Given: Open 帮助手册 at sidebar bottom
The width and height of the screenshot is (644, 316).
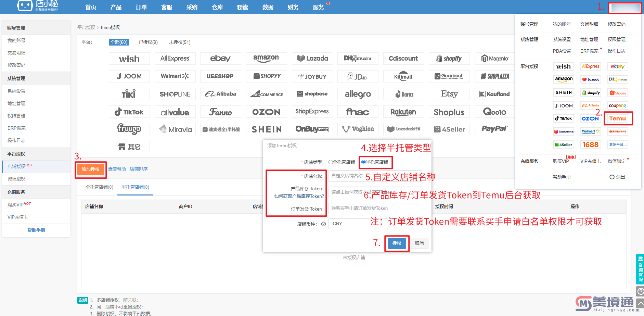Looking at the screenshot, I should coord(36,230).
